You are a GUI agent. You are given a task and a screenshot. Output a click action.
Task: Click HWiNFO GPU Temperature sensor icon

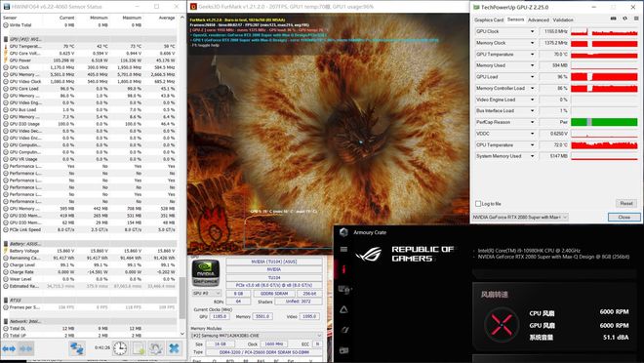6,47
